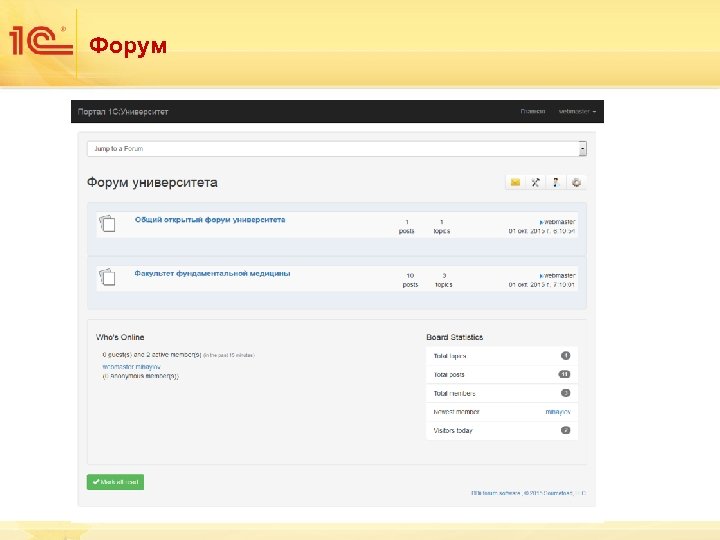Screen dimensions: 720x540
Task: Open the Jump to a Forum dropdown
Action: point(337,149)
